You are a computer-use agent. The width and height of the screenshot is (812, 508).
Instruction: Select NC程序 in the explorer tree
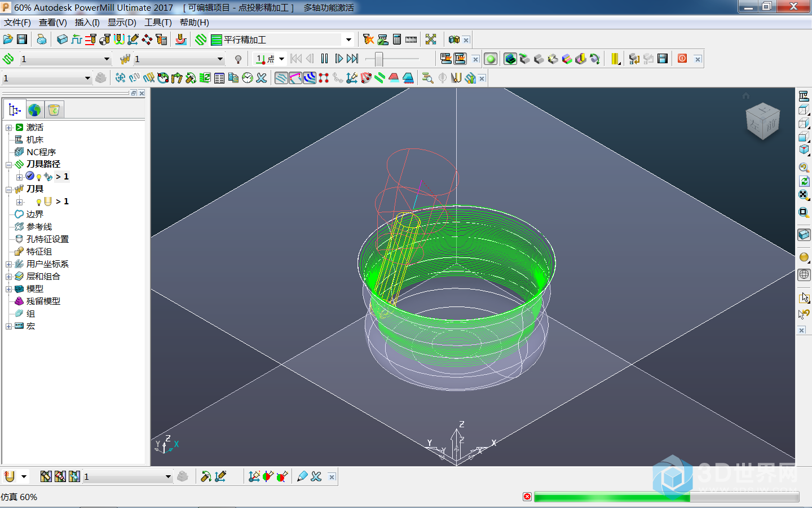point(41,152)
